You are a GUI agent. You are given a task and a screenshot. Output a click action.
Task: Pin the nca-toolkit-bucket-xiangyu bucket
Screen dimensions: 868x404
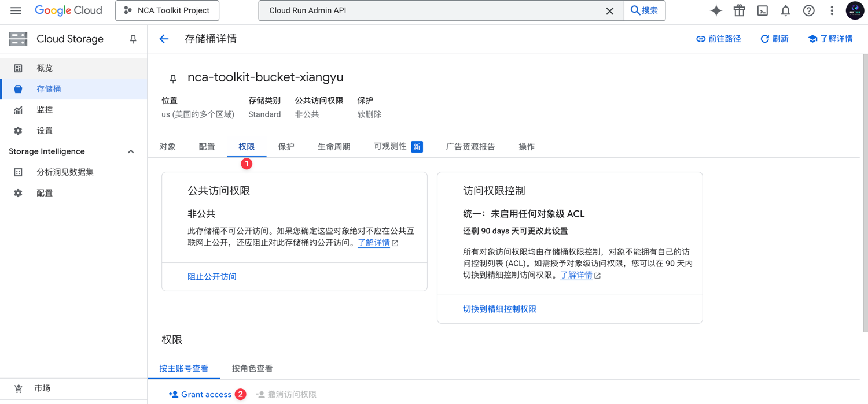(172, 79)
